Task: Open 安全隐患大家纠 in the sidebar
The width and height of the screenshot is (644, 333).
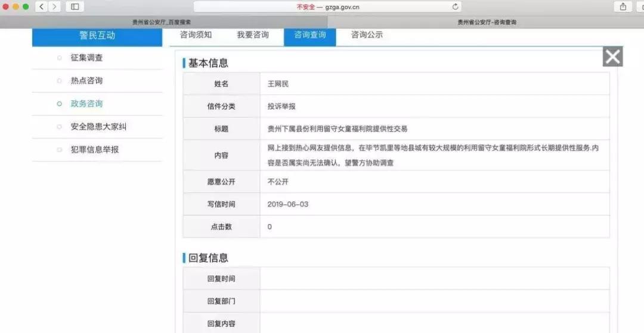Action: coord(97,127)
